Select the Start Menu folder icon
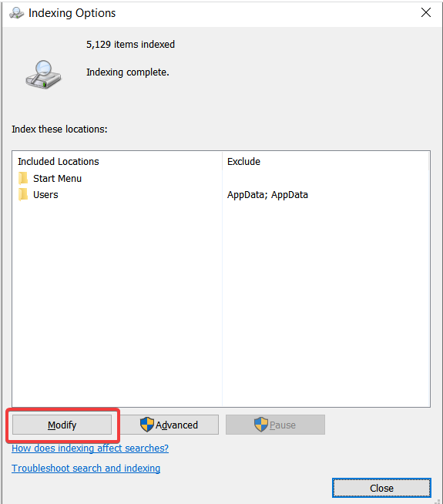Image resolution: width=443 pixels, height=504 pixels. (23, 178)
